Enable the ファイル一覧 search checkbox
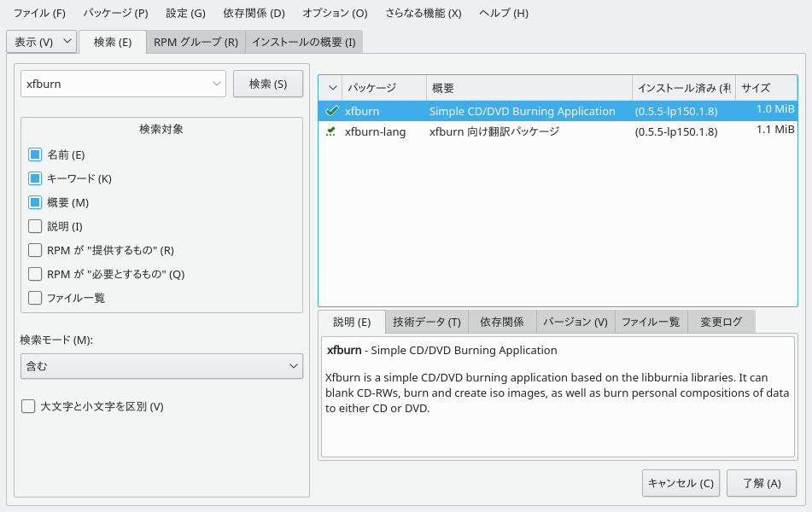812x512 pixels. 35,298
